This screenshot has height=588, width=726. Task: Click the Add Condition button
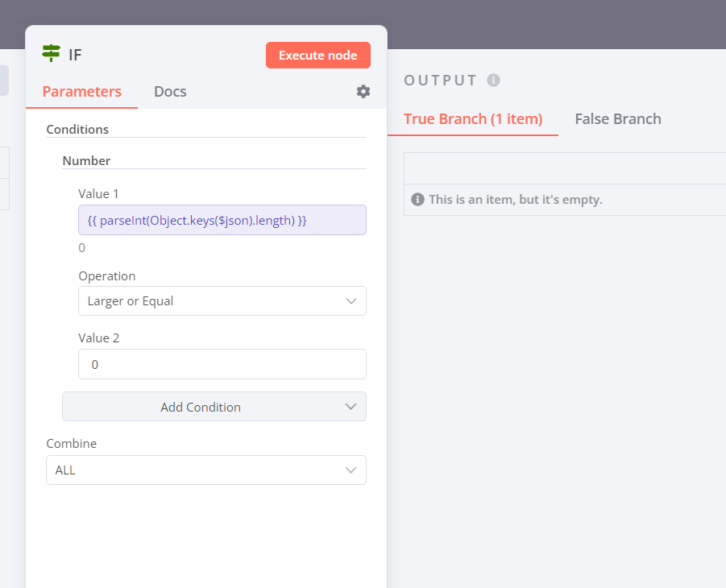tap(201, 407)
